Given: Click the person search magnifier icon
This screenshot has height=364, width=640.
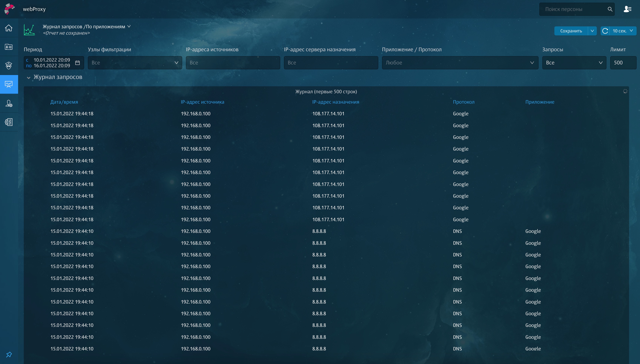Looking at the screenshot, I should (610, 9).
